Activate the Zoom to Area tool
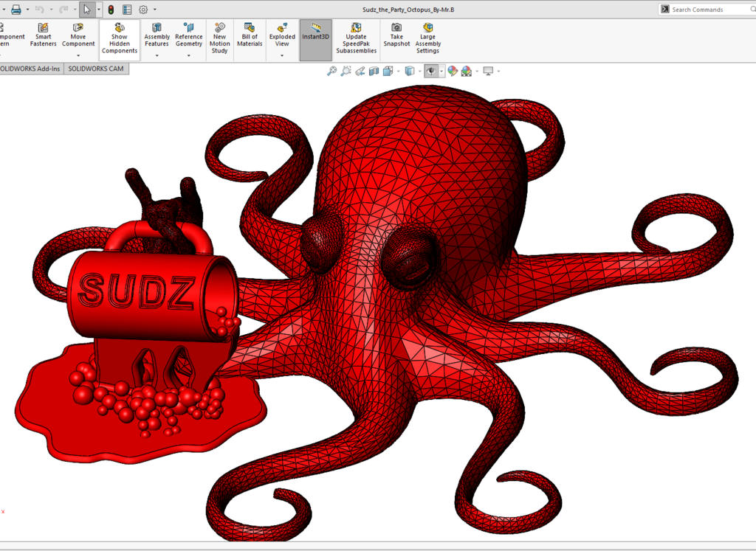This screenshot has width=756, height=551. [x=345, y=71]
